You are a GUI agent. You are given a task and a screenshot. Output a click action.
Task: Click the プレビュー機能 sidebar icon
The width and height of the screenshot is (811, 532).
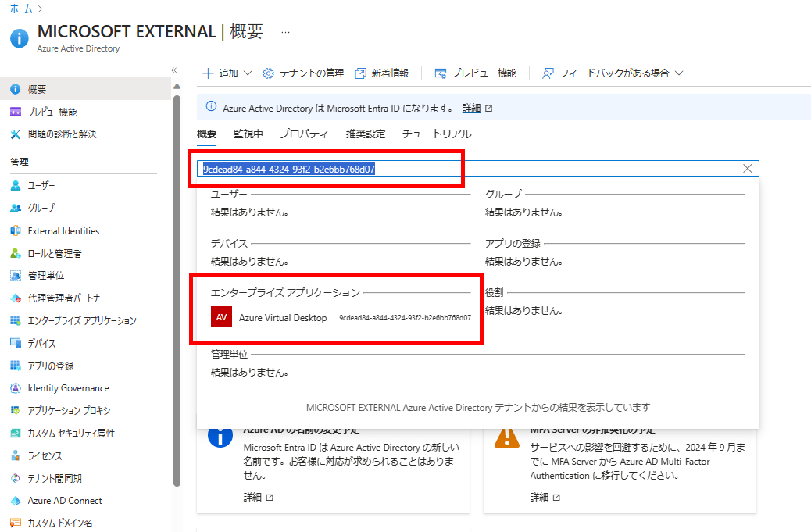(x=16, y=112)
